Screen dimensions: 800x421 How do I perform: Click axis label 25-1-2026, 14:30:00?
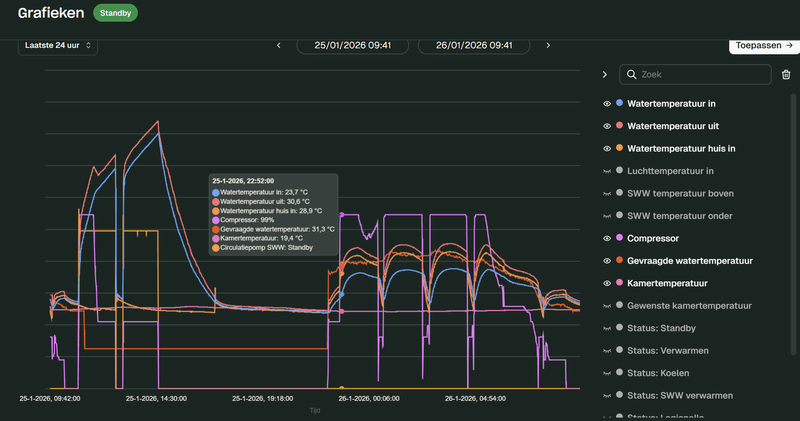pos(156,399)
